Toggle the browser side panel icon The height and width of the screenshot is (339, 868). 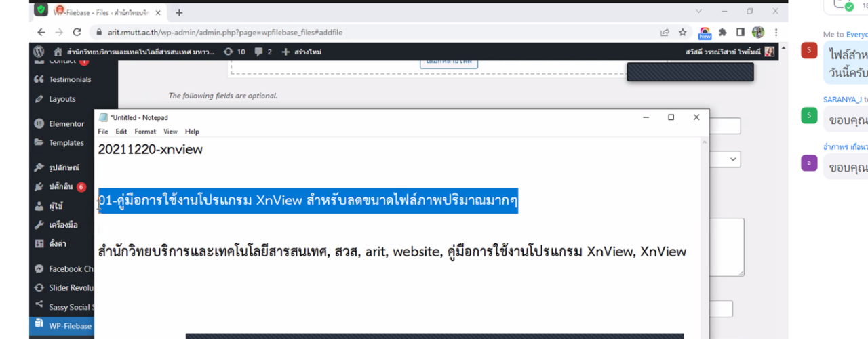tap(741, 32)
